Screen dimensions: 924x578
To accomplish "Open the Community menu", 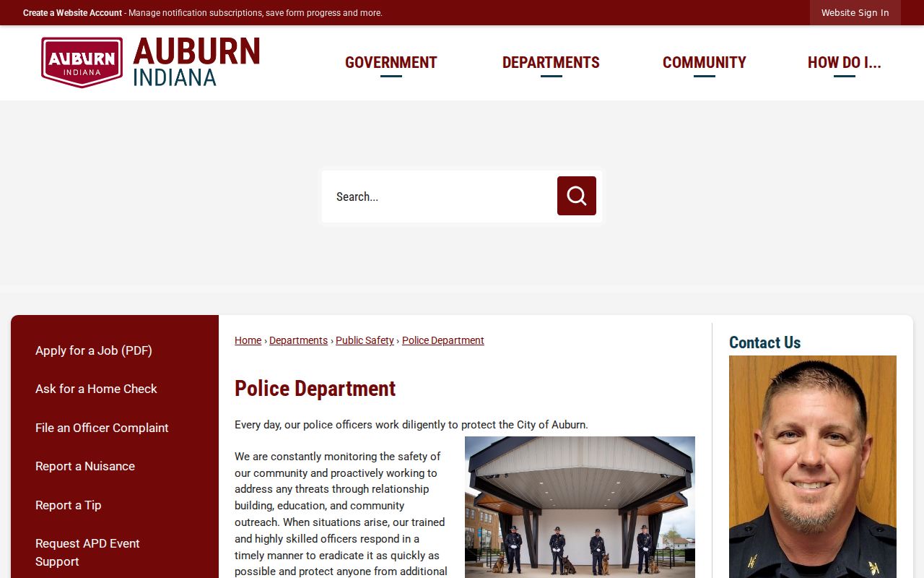I will coord(705,63).
